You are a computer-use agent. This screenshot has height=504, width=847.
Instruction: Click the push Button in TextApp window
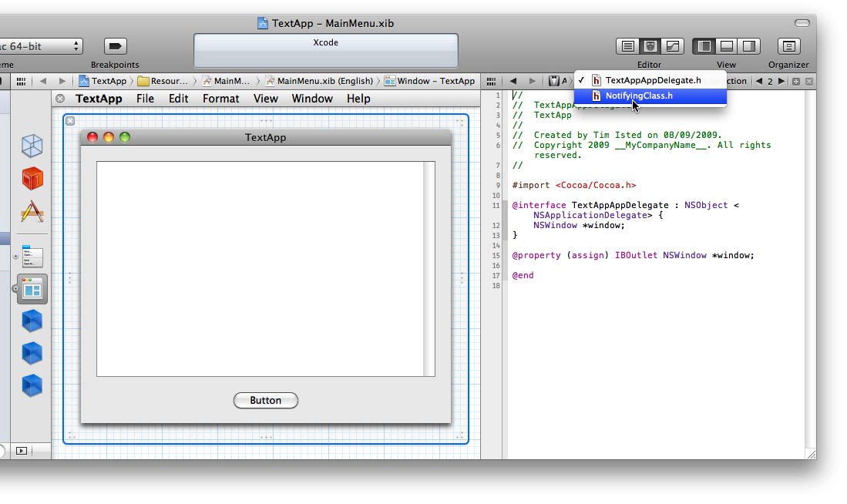[266, 400]
